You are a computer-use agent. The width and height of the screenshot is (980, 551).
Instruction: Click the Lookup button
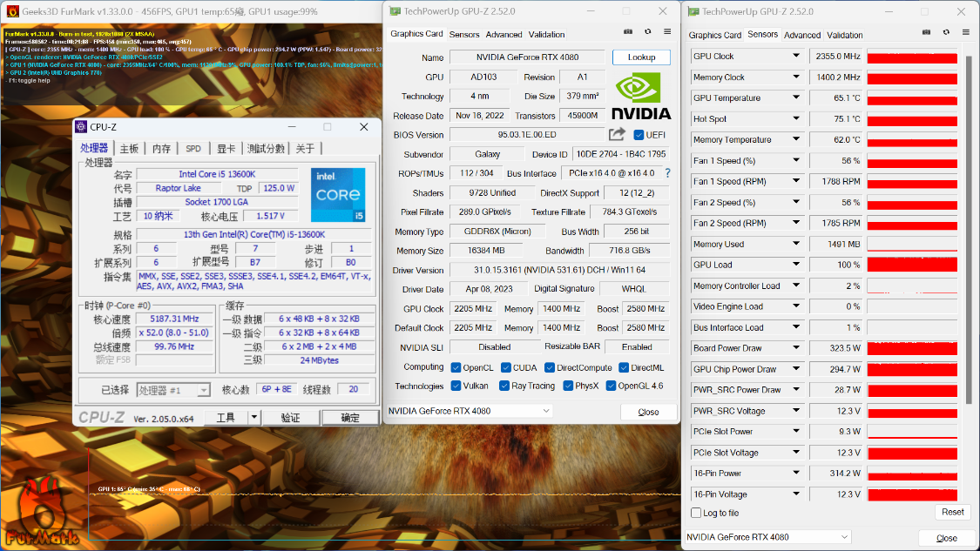pyautogui.click(x=641, y=57)
